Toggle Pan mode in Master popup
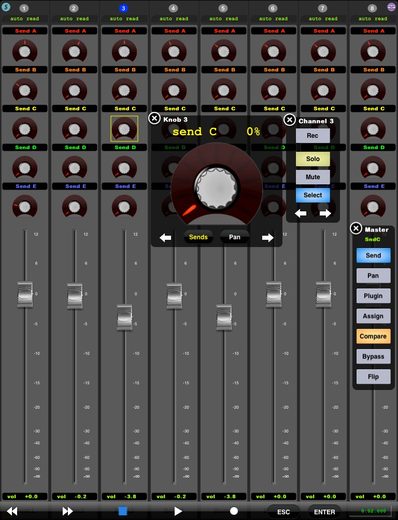 (x=373, y=276)
